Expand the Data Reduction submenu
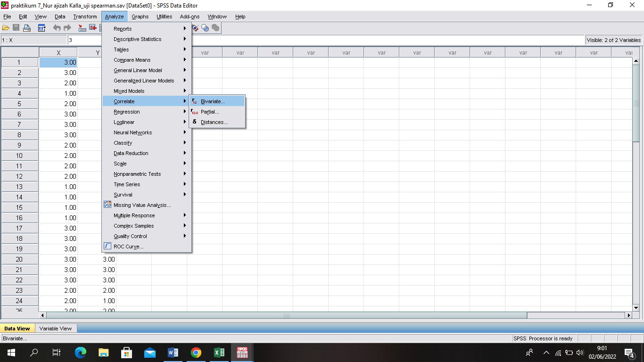The width and height of the screenshot is (644, 362). tap(147, 153)
